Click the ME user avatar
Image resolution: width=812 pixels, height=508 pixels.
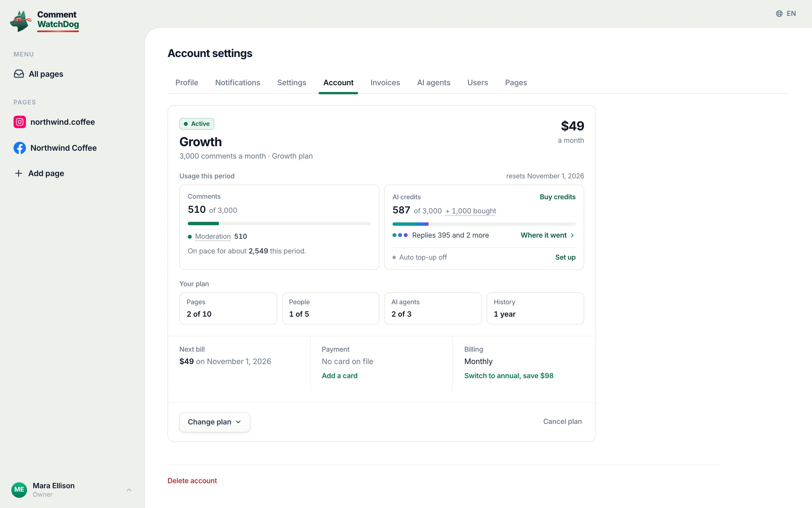[x=19, y=490]
